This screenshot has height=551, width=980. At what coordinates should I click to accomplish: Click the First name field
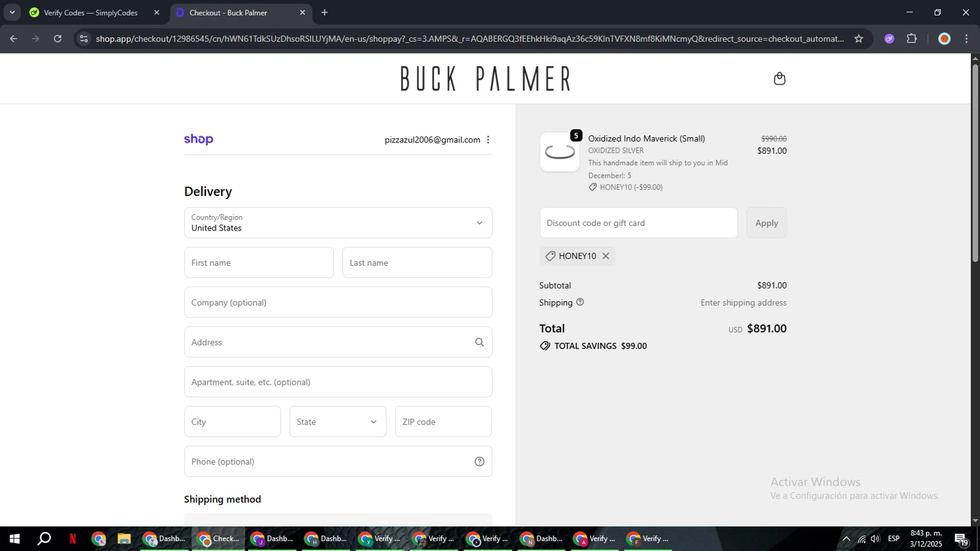tap(259, 262)
